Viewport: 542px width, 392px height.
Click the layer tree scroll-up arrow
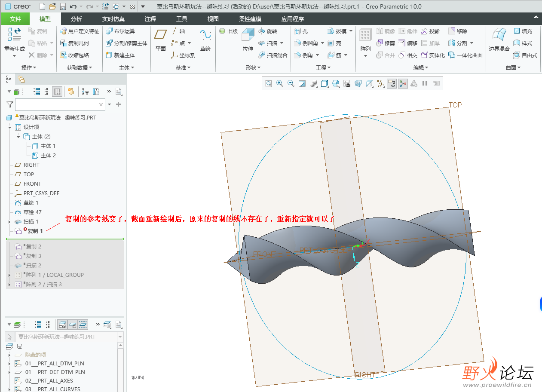click(120, 345)
